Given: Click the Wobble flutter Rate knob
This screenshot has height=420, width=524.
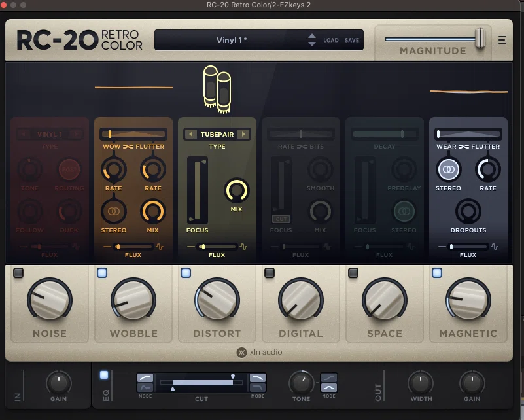Looking at the screenshot, I should (153, 169).
